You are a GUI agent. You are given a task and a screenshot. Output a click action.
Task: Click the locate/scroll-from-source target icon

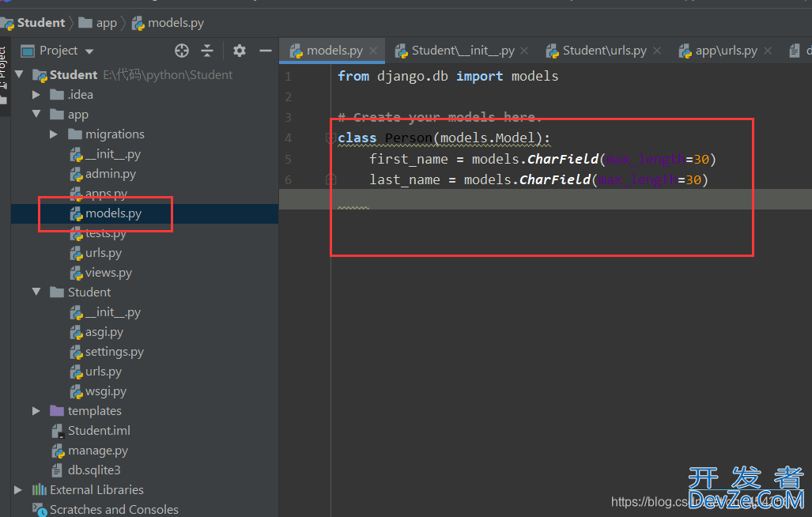point(182,51)
